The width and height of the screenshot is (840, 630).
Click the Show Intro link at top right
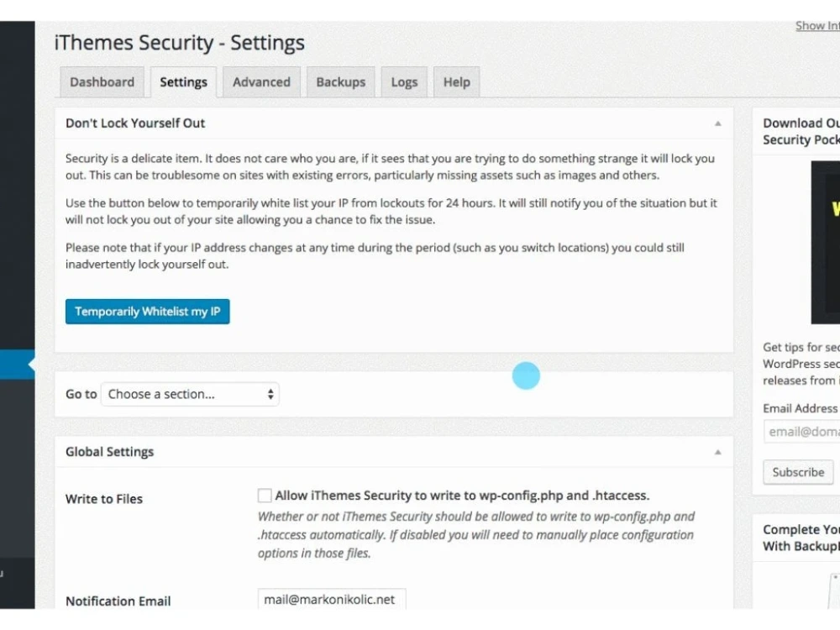pyautogui.click(x=816, y=26)
